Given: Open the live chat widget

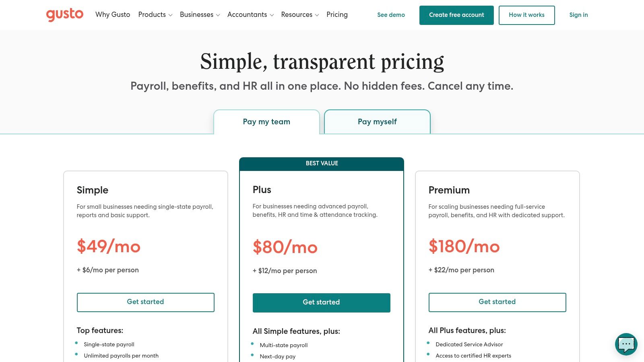Looking at the screenshot, I should point(626,344).
